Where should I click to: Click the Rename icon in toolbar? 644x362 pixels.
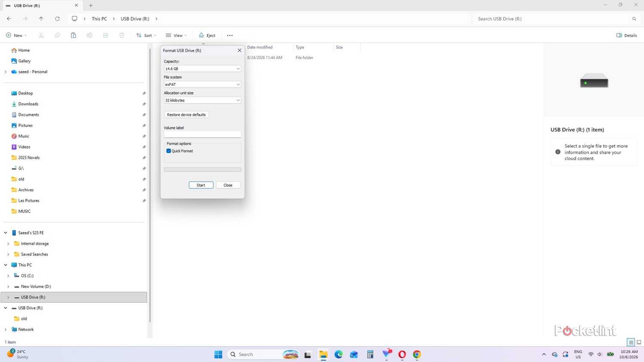(x=89, y=35)
